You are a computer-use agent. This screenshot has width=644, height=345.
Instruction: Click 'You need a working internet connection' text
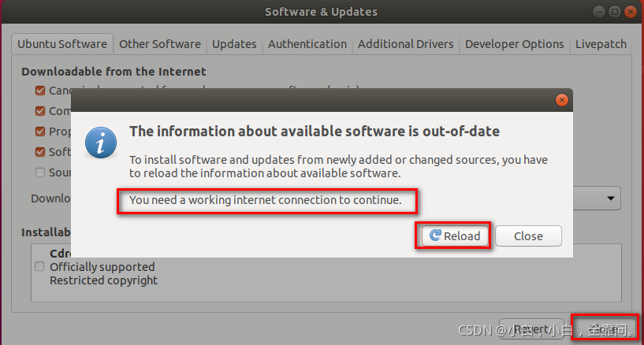(x=266, y=200)
